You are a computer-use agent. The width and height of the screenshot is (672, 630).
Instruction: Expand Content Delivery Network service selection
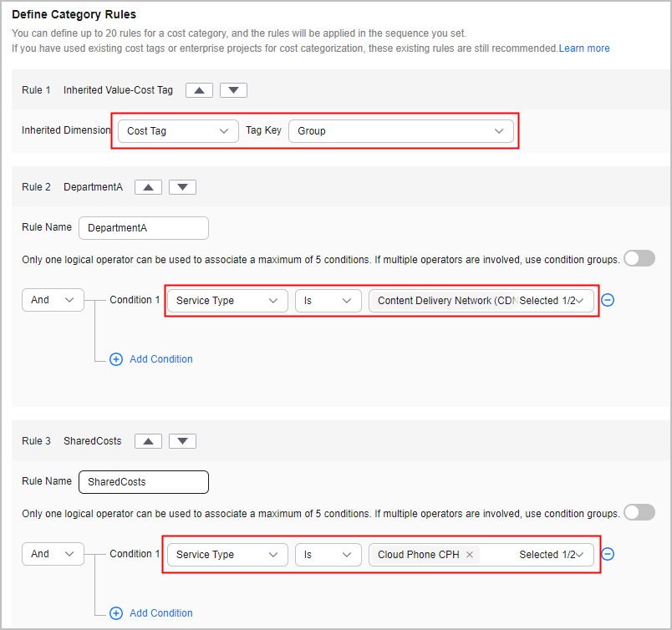tap(481, 301)
